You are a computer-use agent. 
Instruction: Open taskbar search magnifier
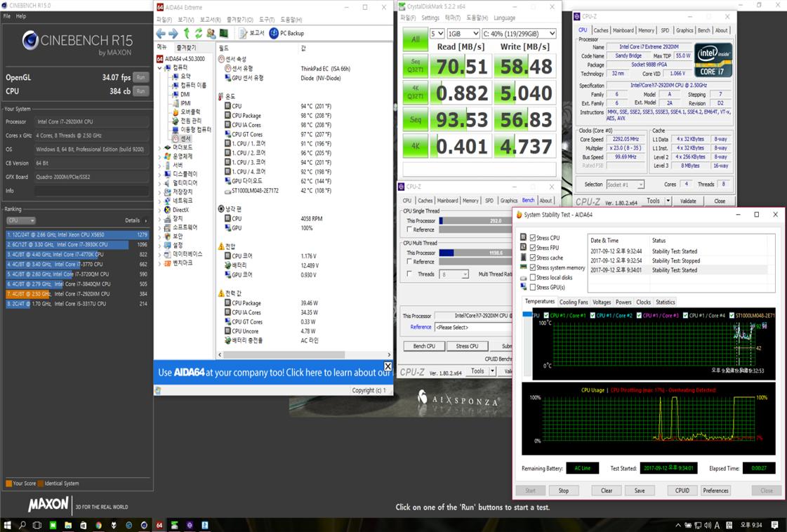coord(22,526)
